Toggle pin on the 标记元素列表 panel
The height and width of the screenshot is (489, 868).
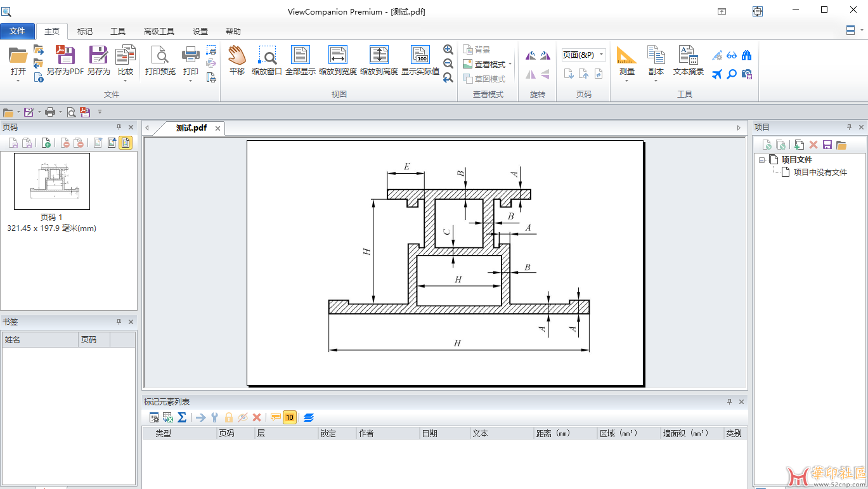point(729,401)
